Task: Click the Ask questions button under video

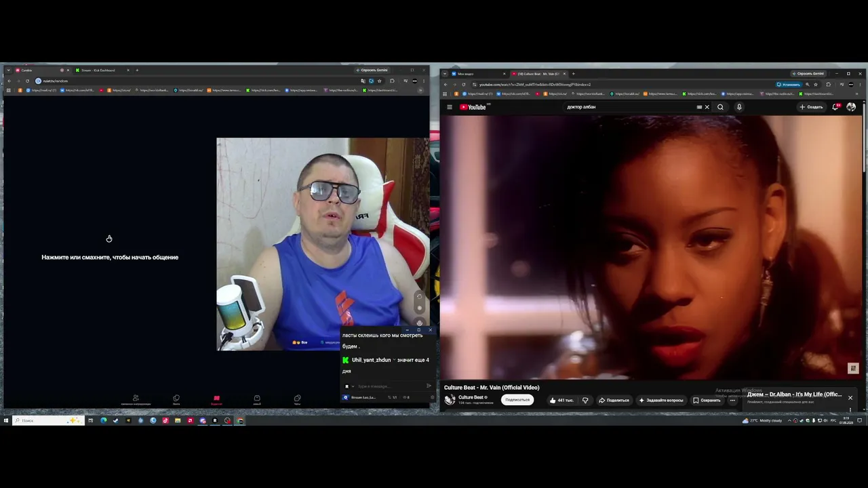Action: pyautogui.click(x=660, y=400)
